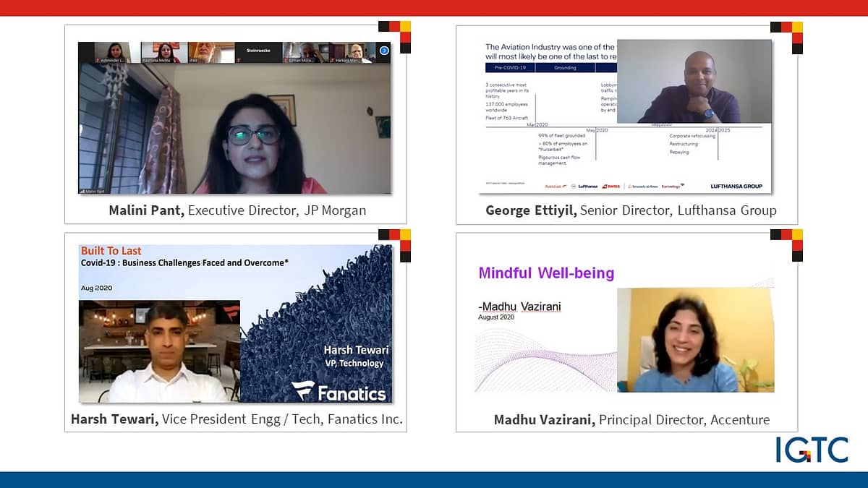Screen dimensions: 868x488
Task: Click the blue next-participants arrow in Zoom strip
Action: [x=384, y=51]
